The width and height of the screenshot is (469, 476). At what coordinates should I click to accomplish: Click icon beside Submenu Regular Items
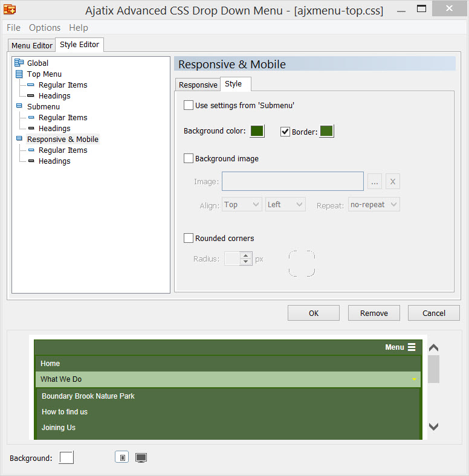[x=31, y=117]
